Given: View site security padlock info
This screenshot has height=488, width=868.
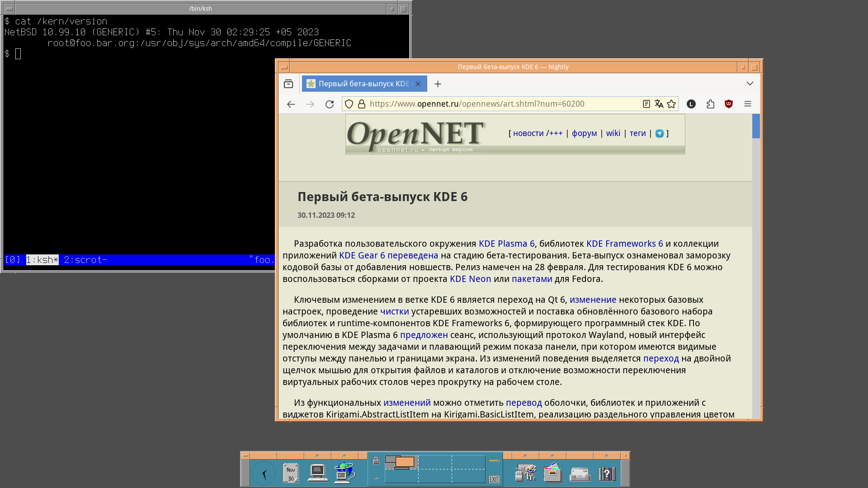Looking at the screenshot, I should (x=362, y=104).
